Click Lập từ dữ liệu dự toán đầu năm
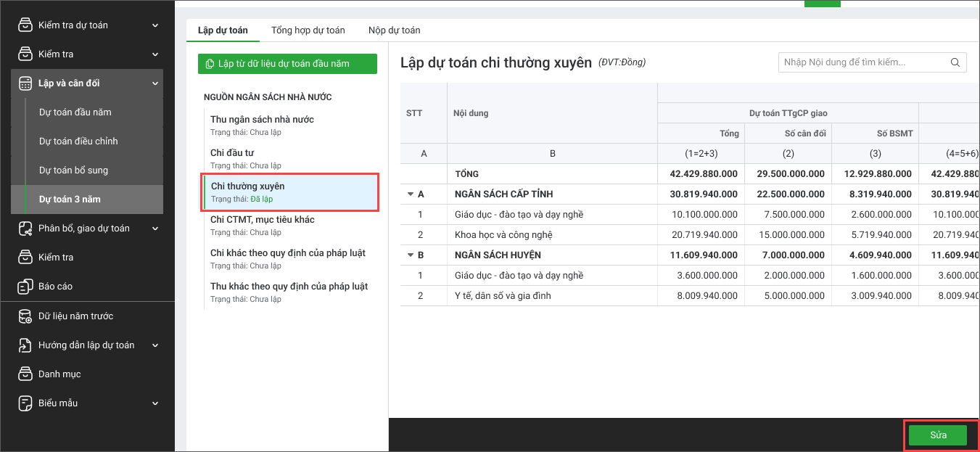 (x=287, y=64)
